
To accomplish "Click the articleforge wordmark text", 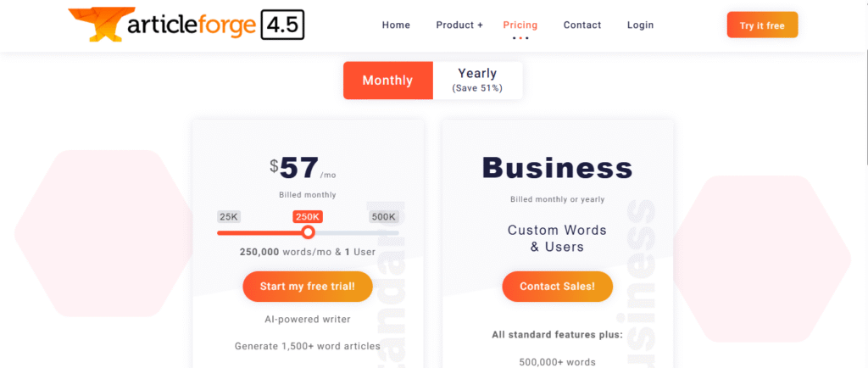I will (191, 26).
